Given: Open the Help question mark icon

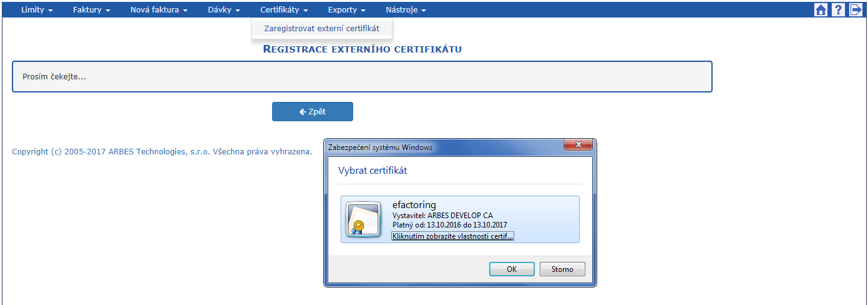Looking at the screenshot, I should [x=839, y=9].
